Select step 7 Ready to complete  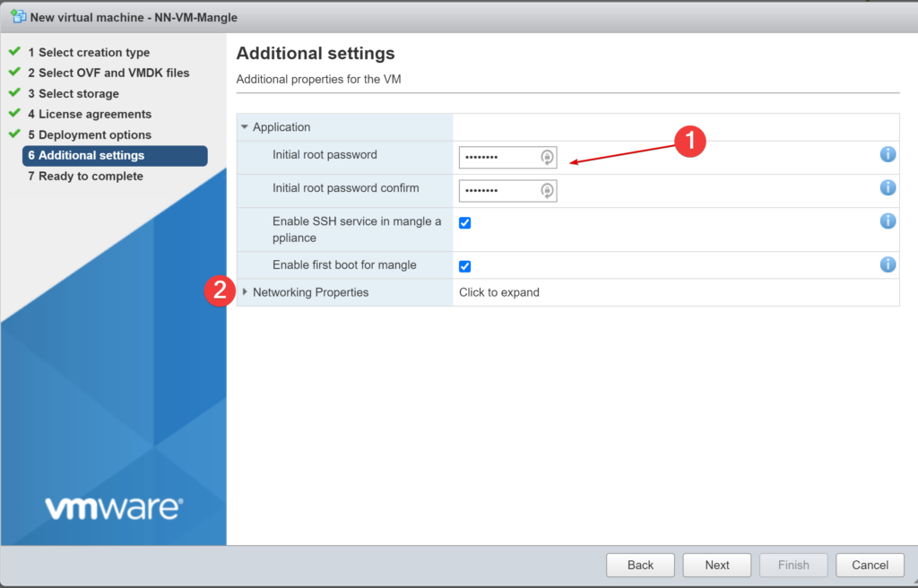[x=85, y=177]
